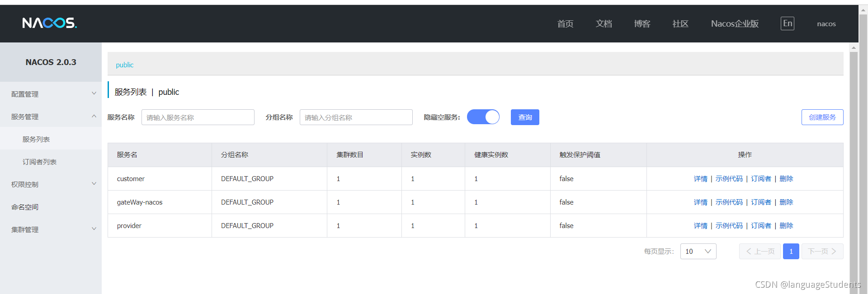The width and height of the screenshot is (868, 294).
Task: Click the 查询 button
Action: (x=525, y=117)
